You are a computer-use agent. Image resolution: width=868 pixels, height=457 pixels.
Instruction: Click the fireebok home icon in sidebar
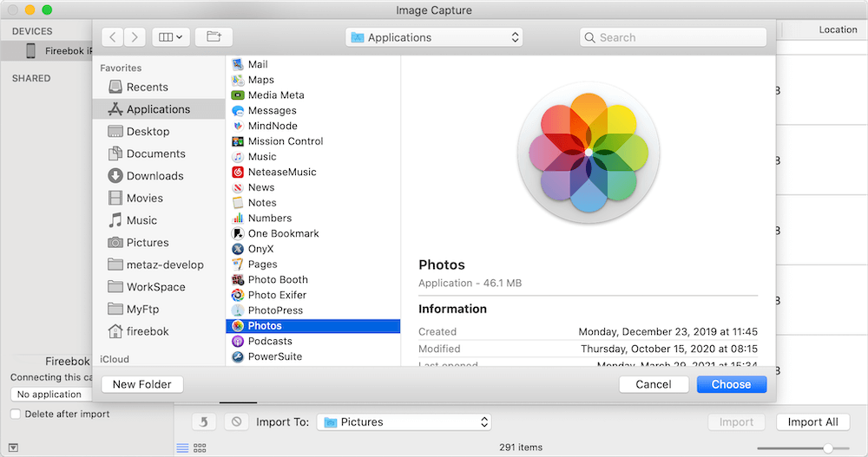pos(115,331)
